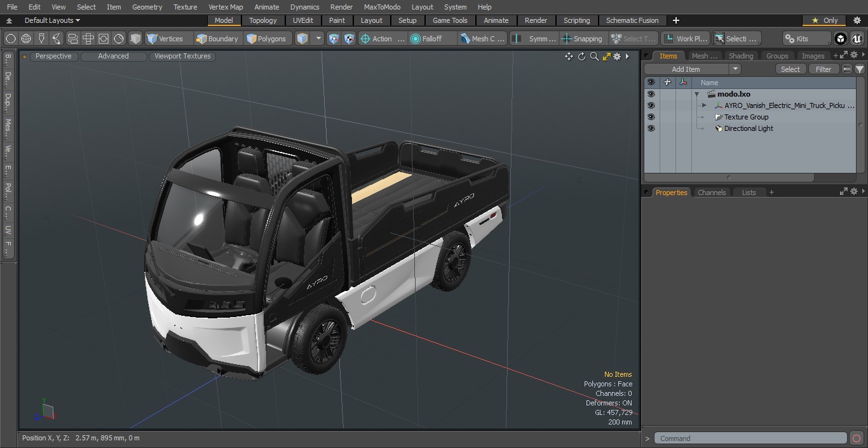
Task: Click the layout settings gear at top right
Action: (857, 20)
